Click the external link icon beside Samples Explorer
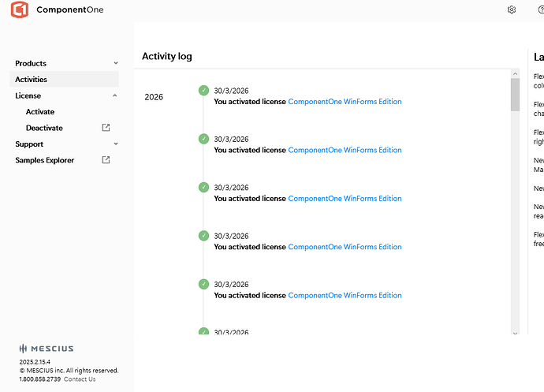The height and width of the screenshot is (392, 544). [106, 160]
